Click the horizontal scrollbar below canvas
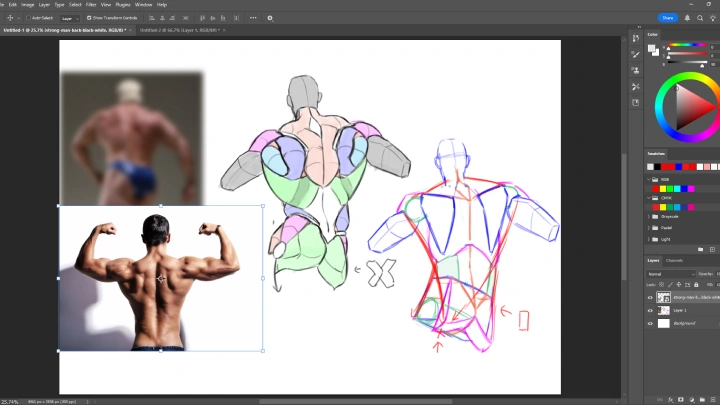Image resolution: width=720 pixels, height=405 pixels. (356, 402)
